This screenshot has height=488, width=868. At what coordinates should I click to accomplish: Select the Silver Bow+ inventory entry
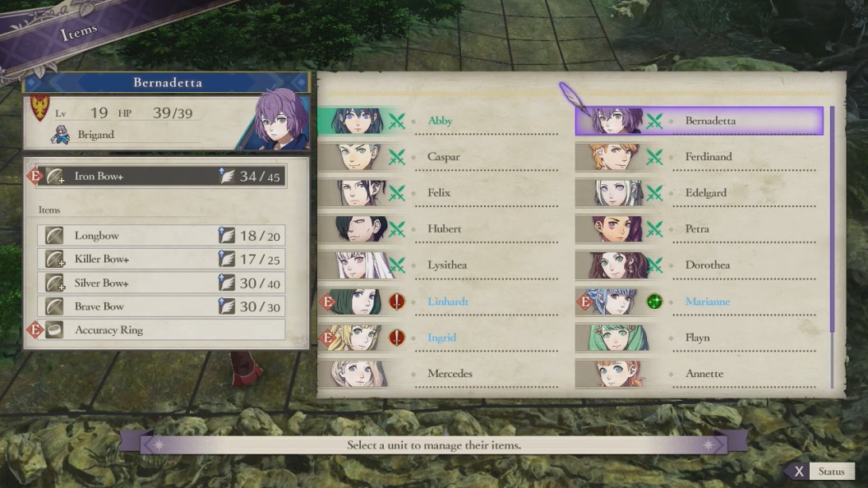click(x=161, y=283)
